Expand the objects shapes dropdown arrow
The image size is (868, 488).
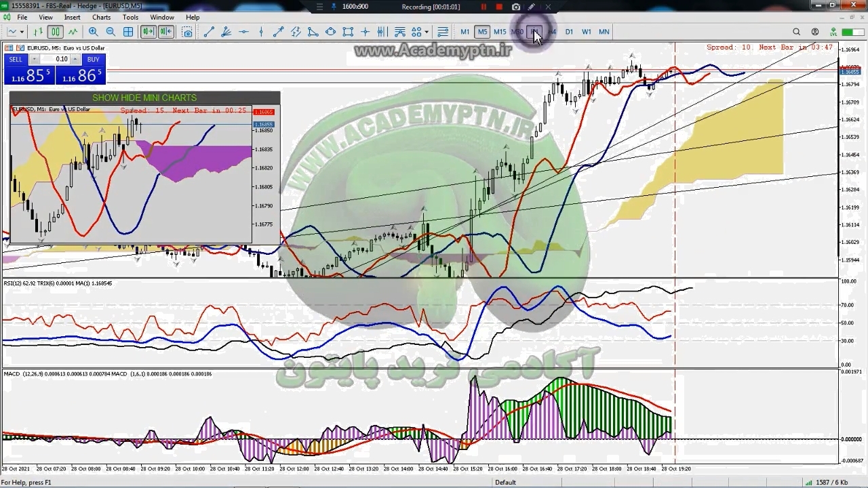[427, 32]
